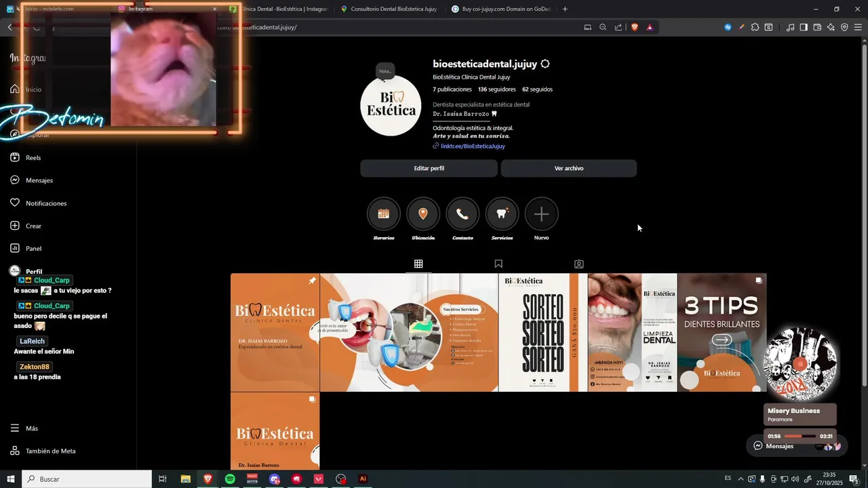Open Mensajes in the sidebar

tap(31, 180)
